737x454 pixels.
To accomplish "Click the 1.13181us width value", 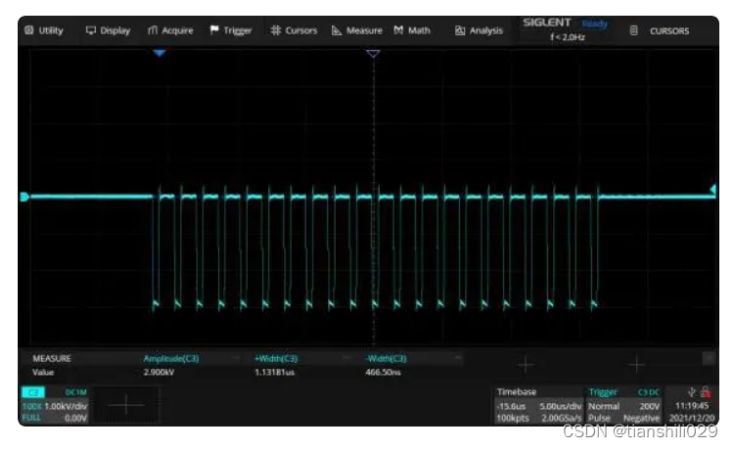I will (274, 372).
